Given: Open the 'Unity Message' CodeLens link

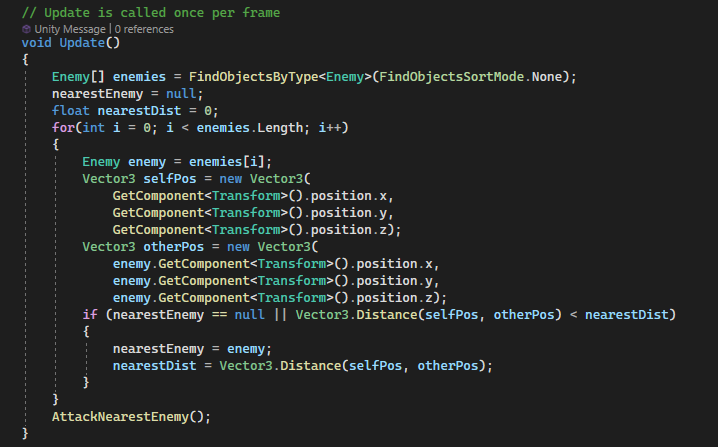Looking at the screenshot, I should click(70, 29).
